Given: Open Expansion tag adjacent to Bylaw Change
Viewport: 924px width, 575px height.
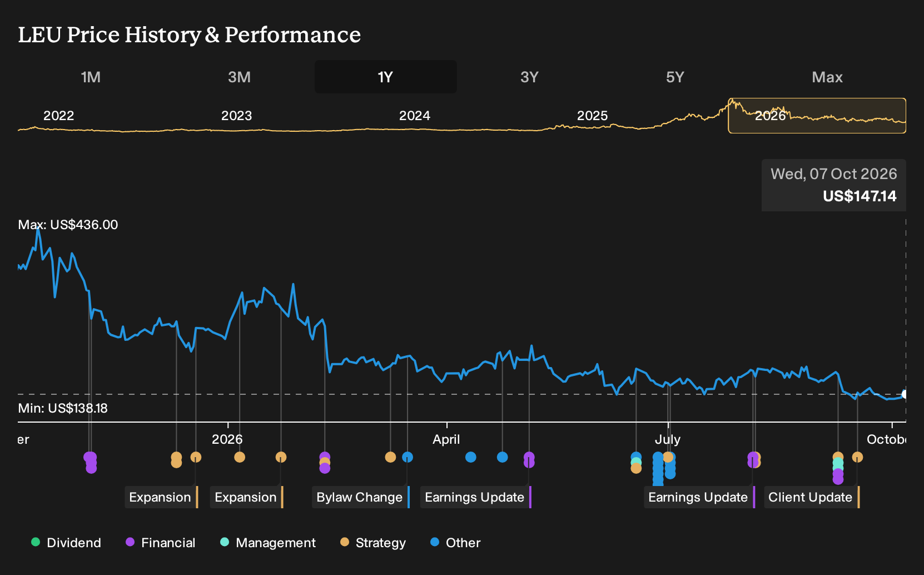Looking at the screenshot, I should pos(247,497).
